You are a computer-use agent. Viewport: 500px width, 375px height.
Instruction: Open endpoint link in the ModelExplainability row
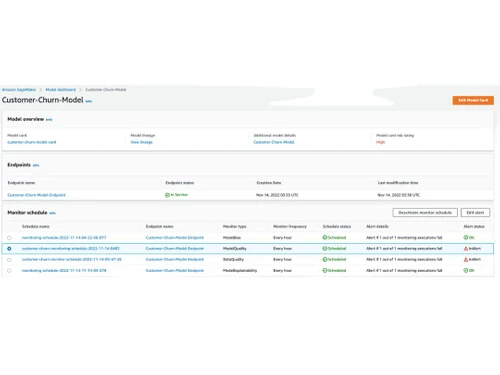pyautogui.click(x=175, y=271)
